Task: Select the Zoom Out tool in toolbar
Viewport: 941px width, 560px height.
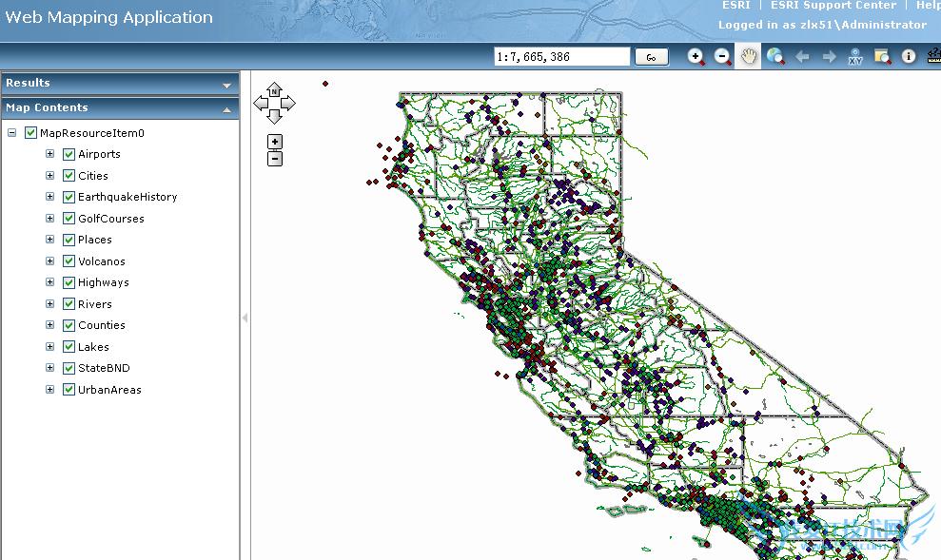Action: [722, 57]
